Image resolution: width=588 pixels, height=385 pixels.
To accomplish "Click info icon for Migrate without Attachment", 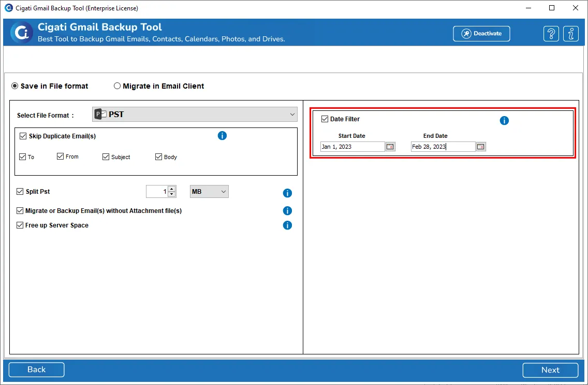I will coord(287,210).
